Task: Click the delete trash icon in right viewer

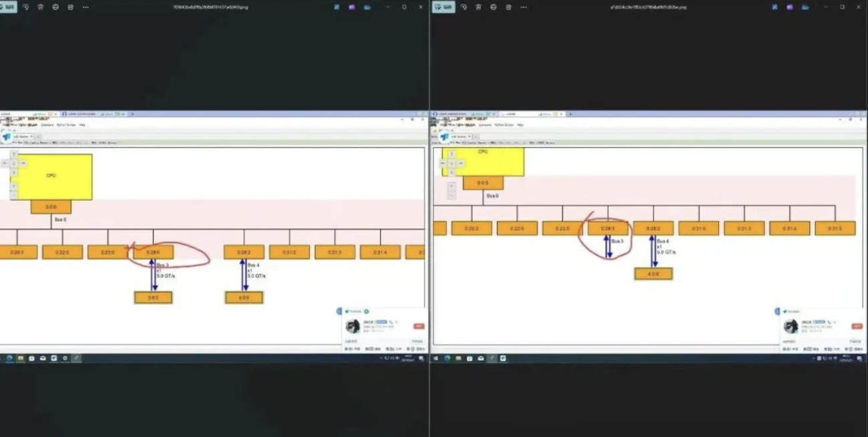Action: coord(478,7)
